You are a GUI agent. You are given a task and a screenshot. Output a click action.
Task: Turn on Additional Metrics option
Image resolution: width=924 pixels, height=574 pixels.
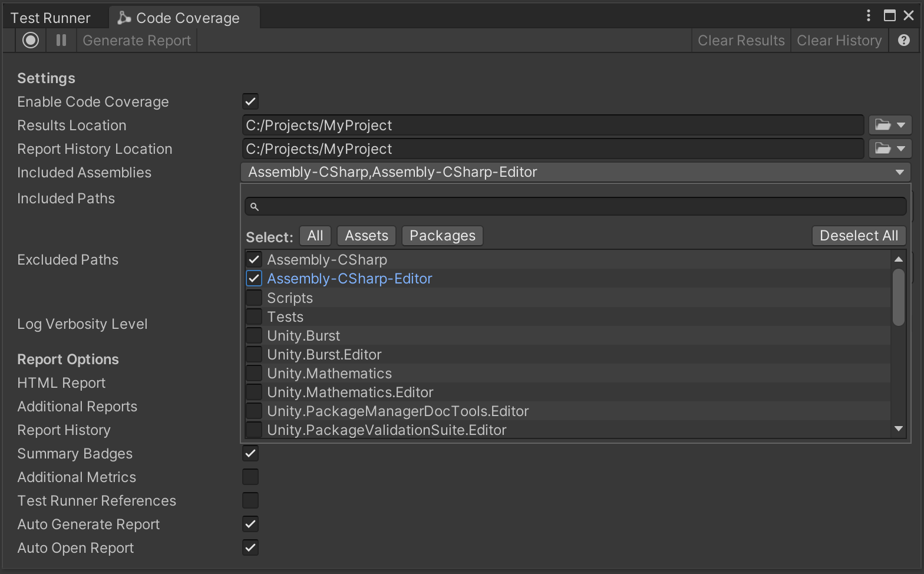click(x=250, y=477)
